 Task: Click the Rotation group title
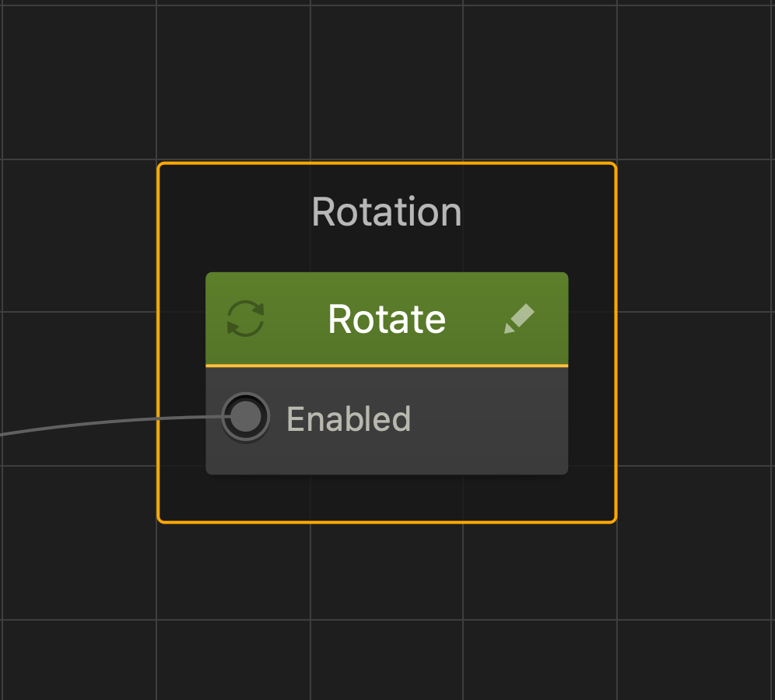[x=387, y=212]
